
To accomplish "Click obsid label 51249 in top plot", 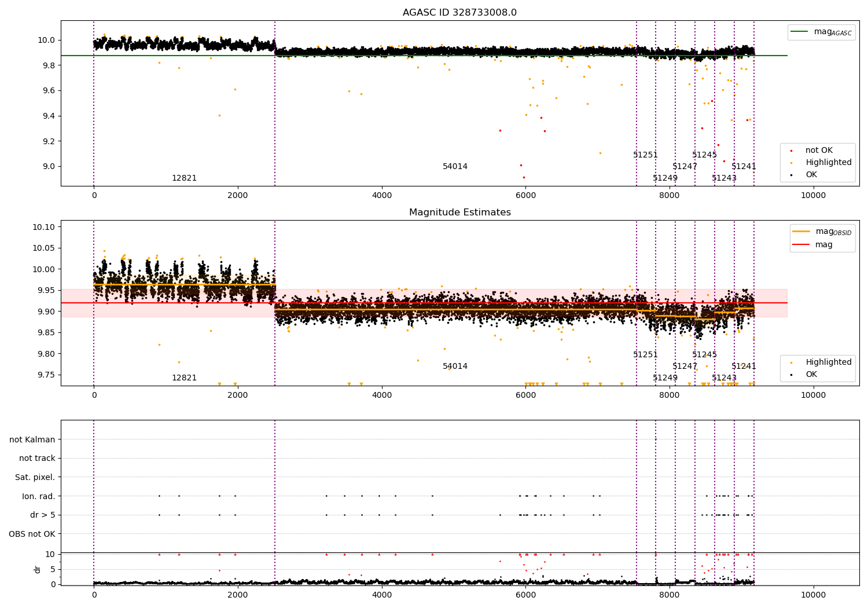I will coord(665,178).
